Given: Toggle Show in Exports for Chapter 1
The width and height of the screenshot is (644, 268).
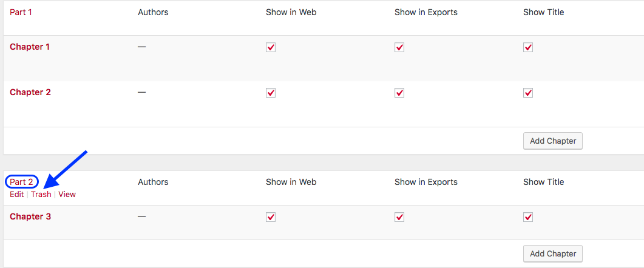Looking at the screenshot, I should [399, 48].
